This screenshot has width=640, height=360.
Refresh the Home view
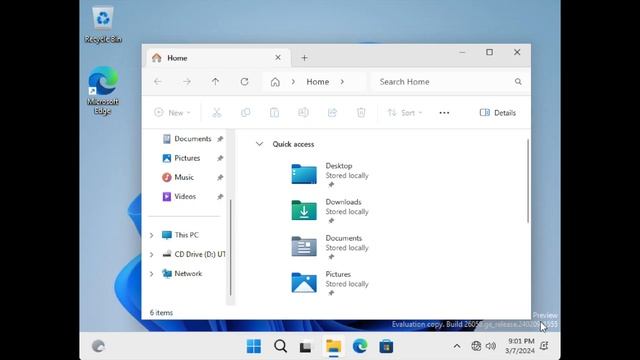(244, 82)
